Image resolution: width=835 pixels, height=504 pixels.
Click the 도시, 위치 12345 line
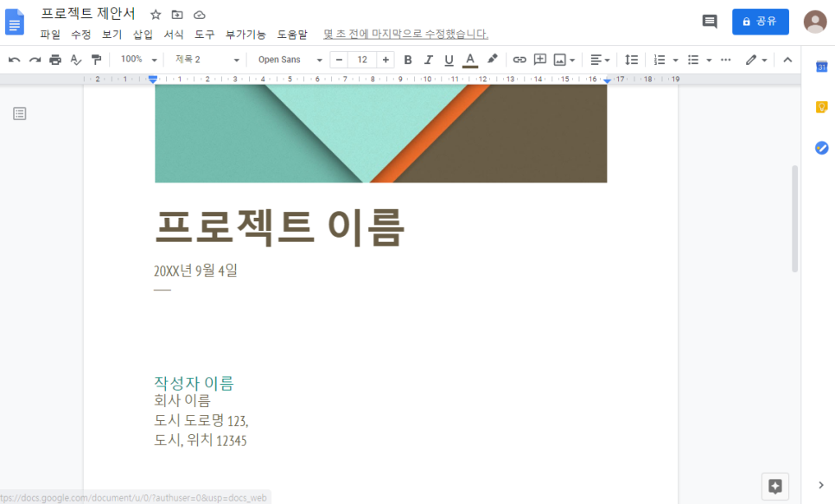tap(201, 440)
